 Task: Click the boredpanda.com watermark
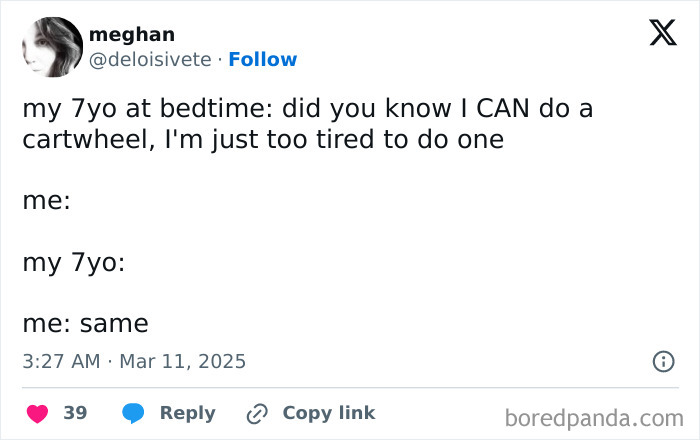[593, 415]
